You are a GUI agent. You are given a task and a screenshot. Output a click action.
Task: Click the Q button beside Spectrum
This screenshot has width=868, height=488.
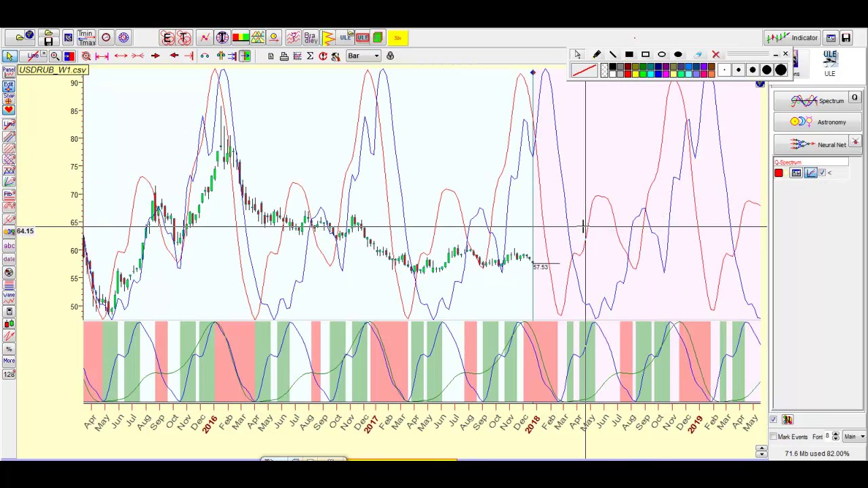pyautogui.click(x=854, y=98)
